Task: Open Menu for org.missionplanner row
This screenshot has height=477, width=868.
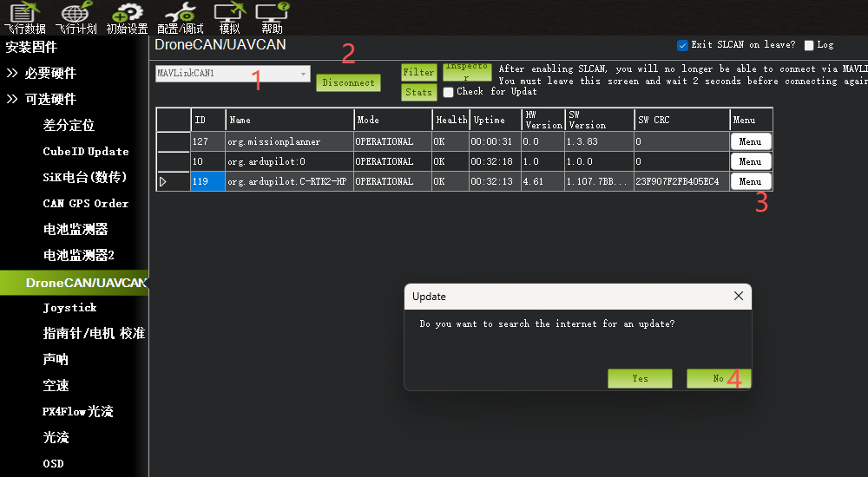Action: click(750, 141)
